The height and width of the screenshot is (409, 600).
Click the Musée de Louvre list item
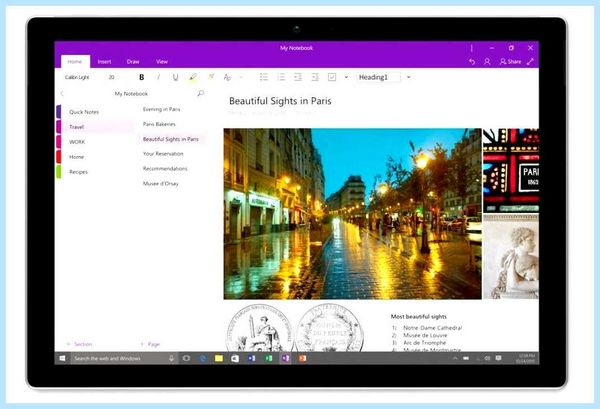coord(425,335)
